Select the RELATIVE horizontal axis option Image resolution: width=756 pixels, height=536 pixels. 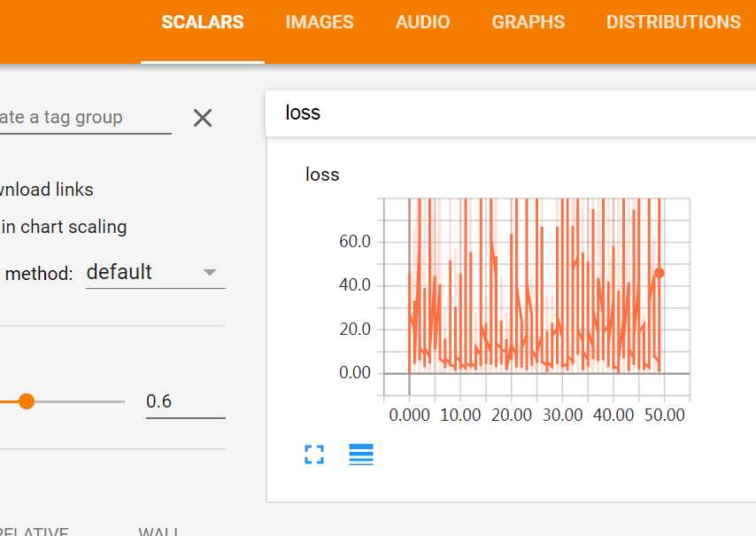click(x=35, y=532)
